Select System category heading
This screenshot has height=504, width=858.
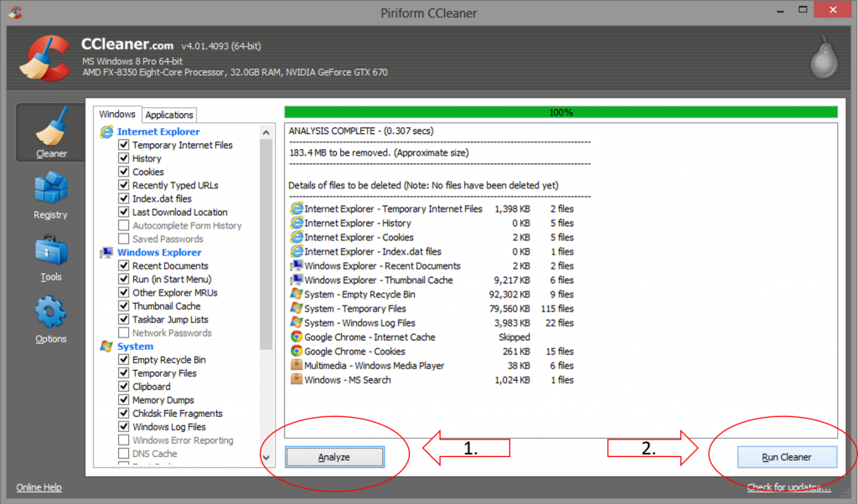pos(135,347)
